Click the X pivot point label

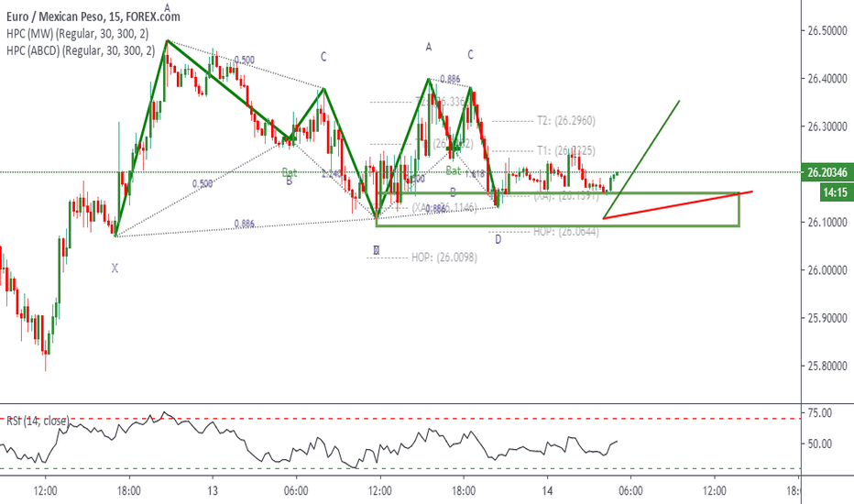[115, 268]
